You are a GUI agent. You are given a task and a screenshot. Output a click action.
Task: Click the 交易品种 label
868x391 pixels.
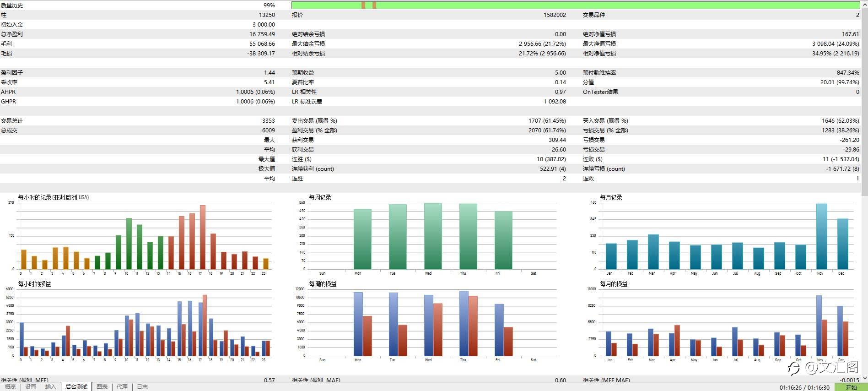pos(593,15)
